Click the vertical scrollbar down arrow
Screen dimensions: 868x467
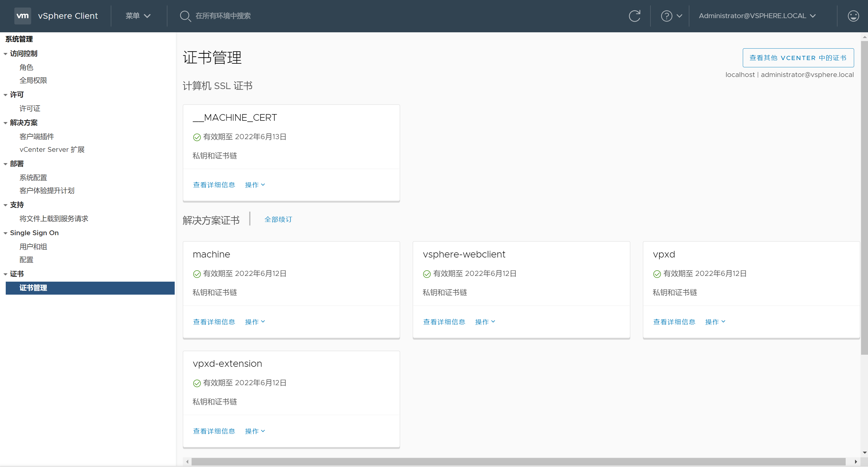[864, 453]
